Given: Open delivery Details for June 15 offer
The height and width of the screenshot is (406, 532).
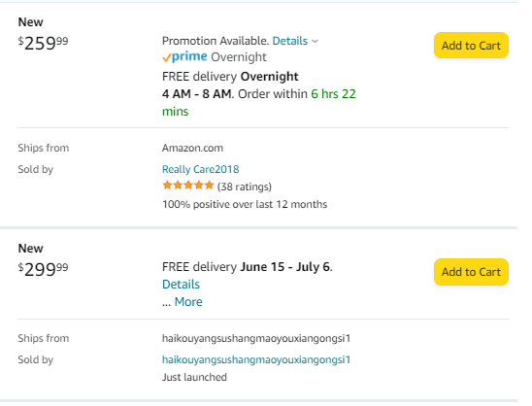Looking at the screenshot, I should click(x=181, y=285).
